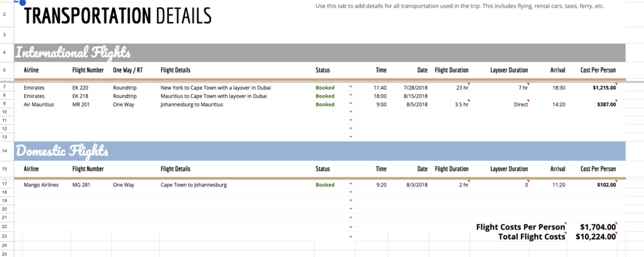Image resolution: width=644 pixels, height=257 pixels.
Task: Select row 17 header
Action: 5,185
